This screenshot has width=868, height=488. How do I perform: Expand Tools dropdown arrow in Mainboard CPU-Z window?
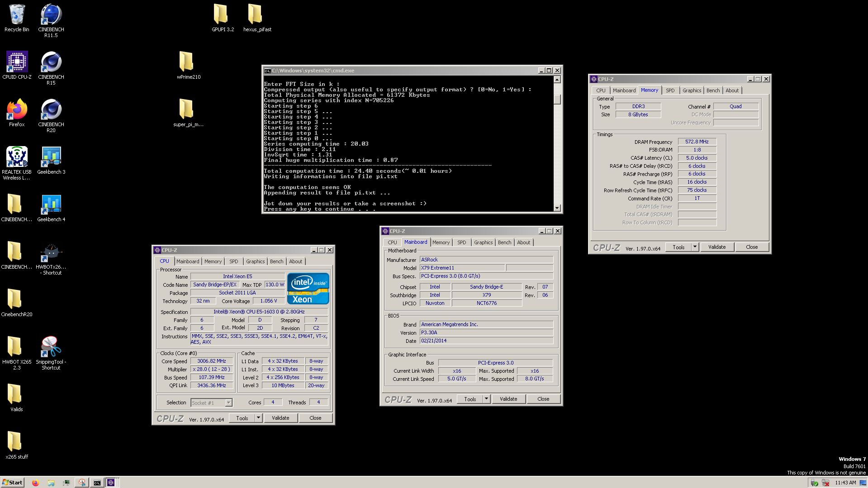486,399
